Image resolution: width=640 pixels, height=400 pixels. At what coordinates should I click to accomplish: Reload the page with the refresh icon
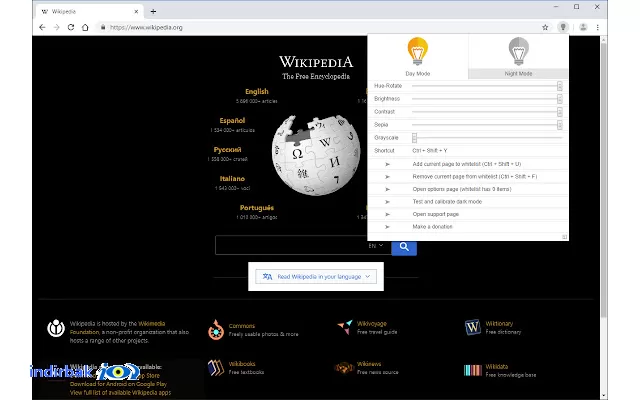(71, 27)
